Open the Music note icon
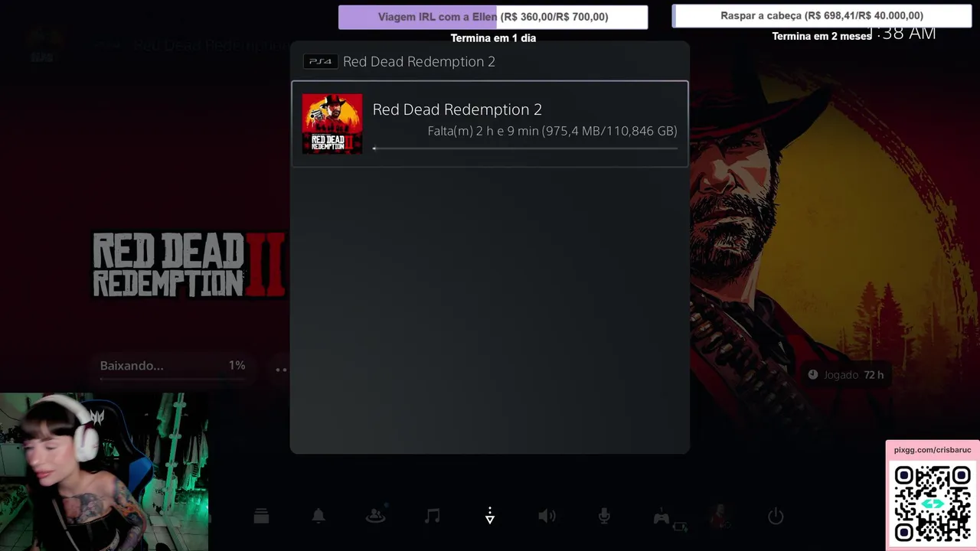Viewport: 980px width, 551px height. tap(433, 517)
